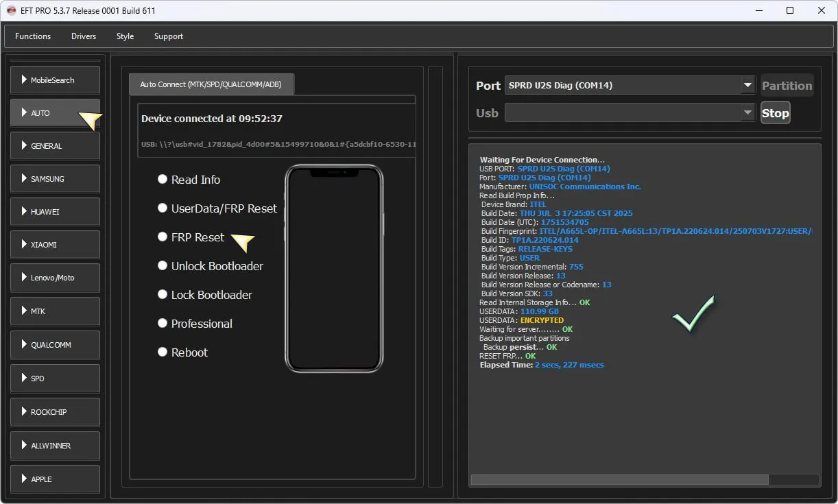Viewport: 838px width, 504px height.
Task: Click the Partition button
Action: coord(787,86)
